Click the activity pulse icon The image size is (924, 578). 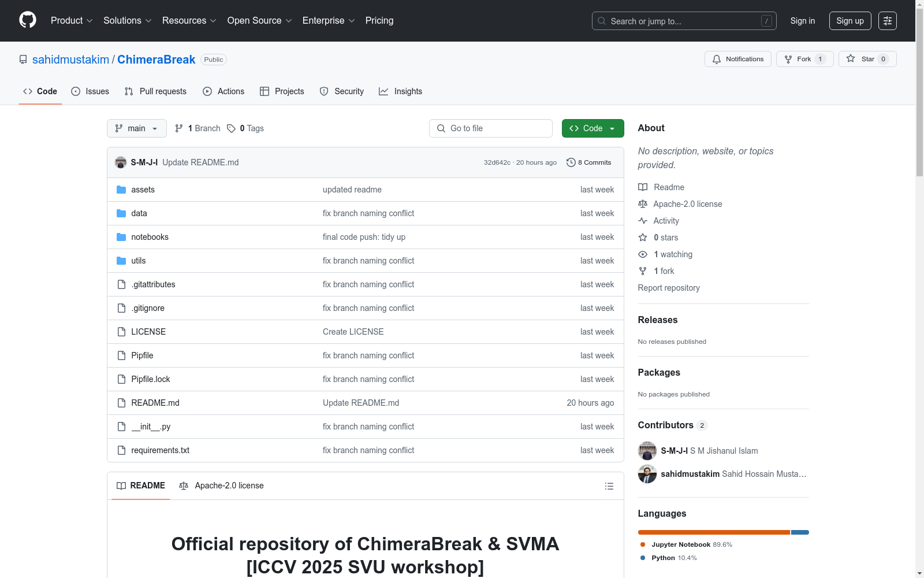[643, 221]
